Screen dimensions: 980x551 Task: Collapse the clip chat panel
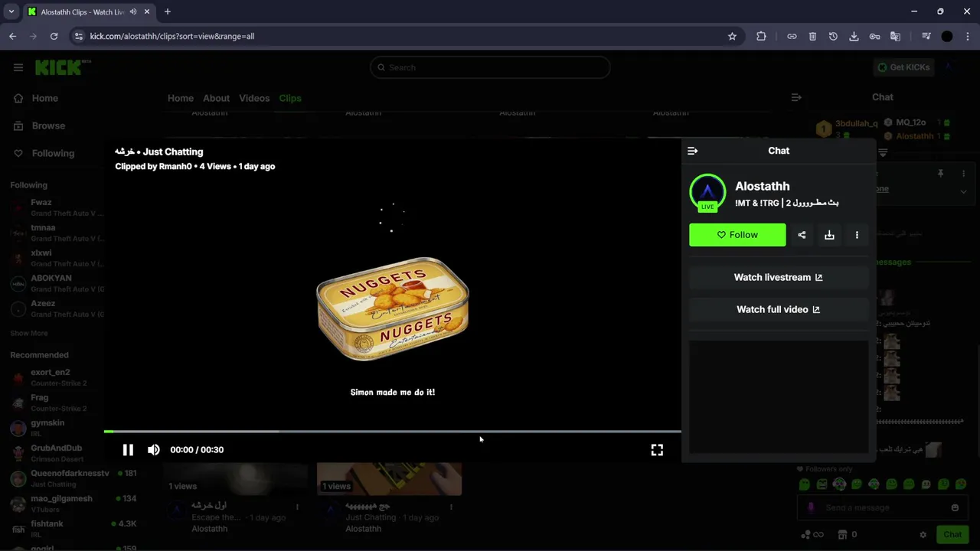(693, 151)
